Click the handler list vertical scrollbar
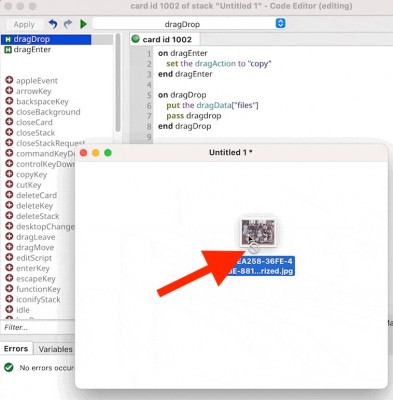 [118, 83]
